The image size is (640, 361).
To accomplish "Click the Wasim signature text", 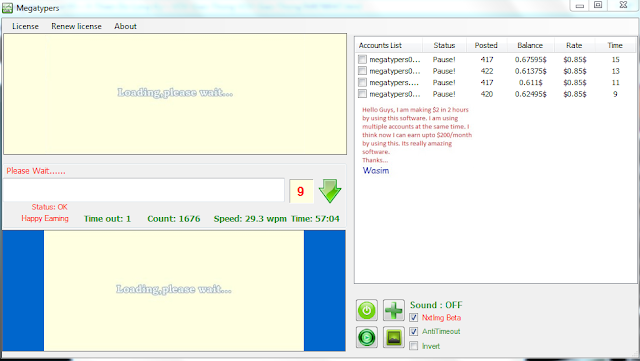I will 376,171.
